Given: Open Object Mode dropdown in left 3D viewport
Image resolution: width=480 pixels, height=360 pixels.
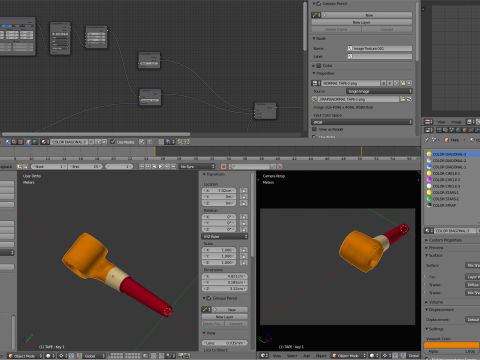Looking at the screenshot, I should (25, 356).
